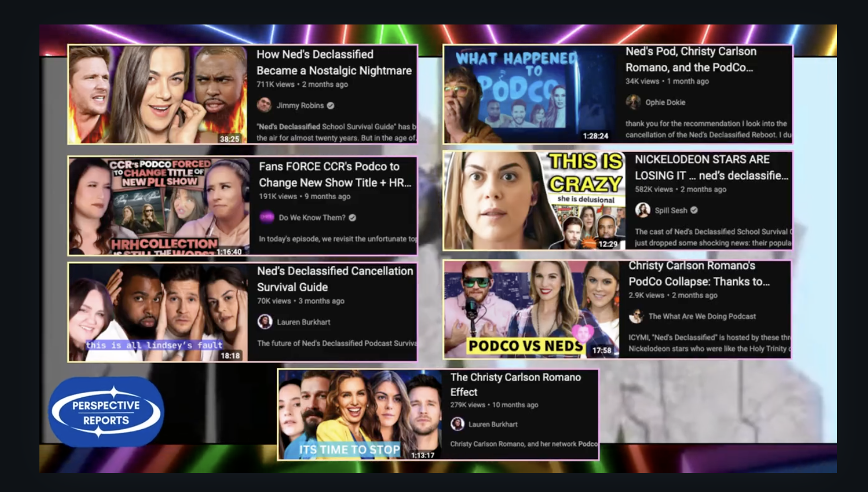Visit the Jimmy Robins channel name
Image resolution: width=868 pixels, height=492 pixels.
coord(300,105)
